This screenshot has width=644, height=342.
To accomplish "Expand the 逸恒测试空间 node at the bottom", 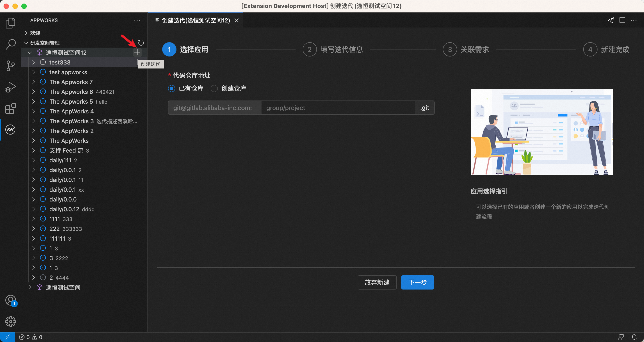I will pyautogui.click(x=30, y=287).
